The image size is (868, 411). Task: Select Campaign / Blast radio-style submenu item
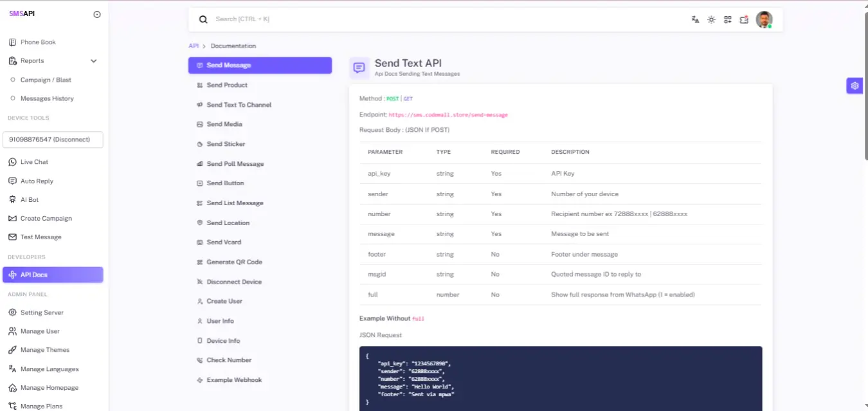(46, 80)
